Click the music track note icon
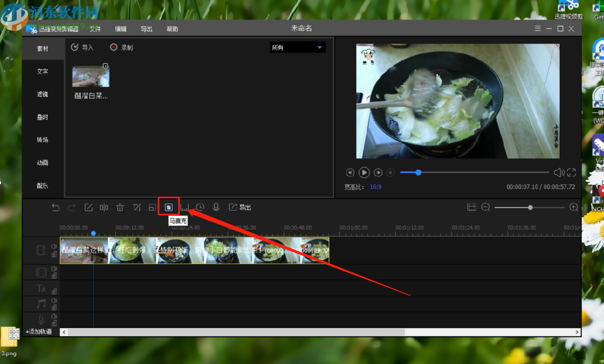The width and height of the screenshot is (604, 364). 41,304
